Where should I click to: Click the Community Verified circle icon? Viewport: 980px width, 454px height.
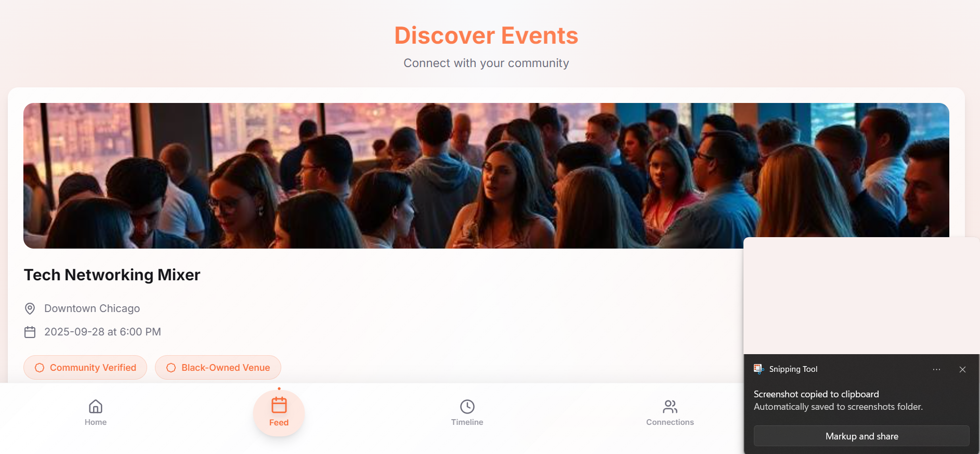pyautogui.click(x=40, y=368)
